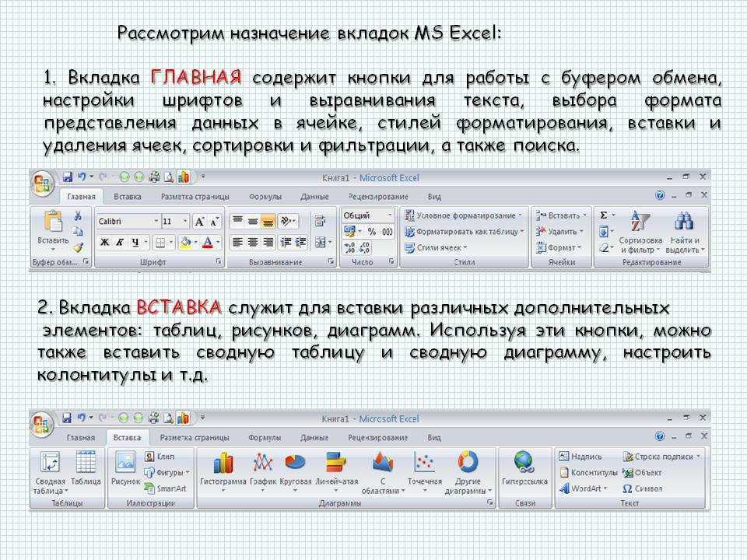
Task: Open the Calibri font name dropdown
Action: [156, 222]
